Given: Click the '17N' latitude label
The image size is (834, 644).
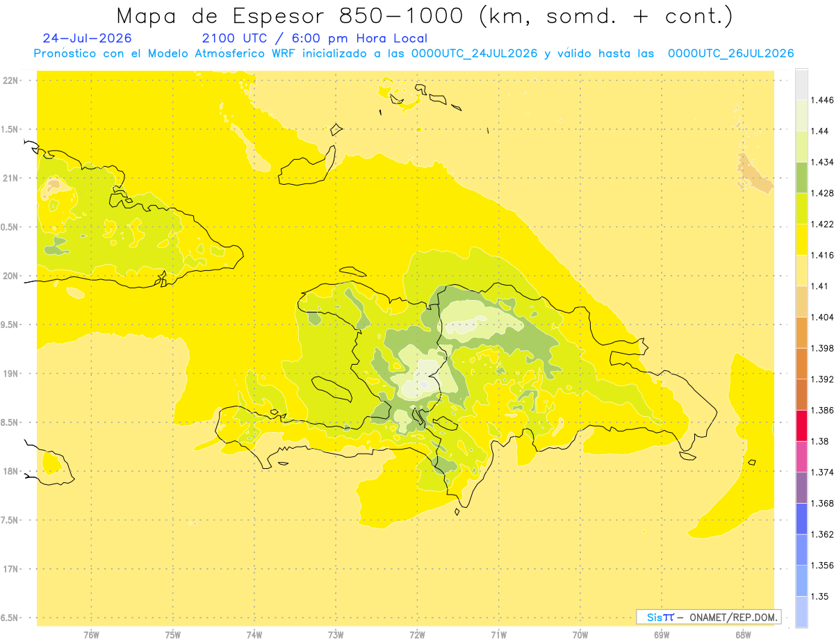Looking at the screenshot, I should coord(12,570).
